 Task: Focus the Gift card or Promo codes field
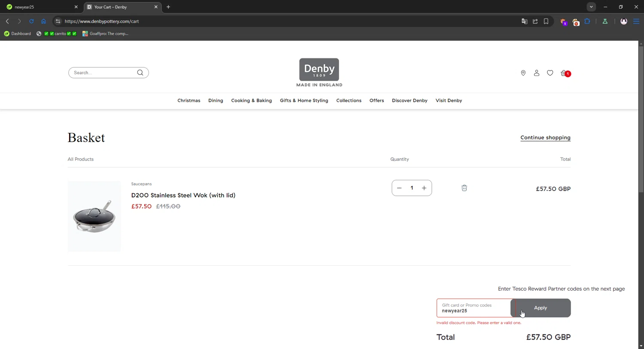(x=474, y=308)
